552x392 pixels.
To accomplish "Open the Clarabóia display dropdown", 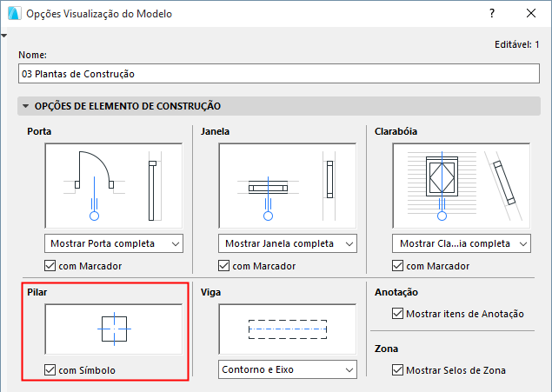I will (462, 243).
